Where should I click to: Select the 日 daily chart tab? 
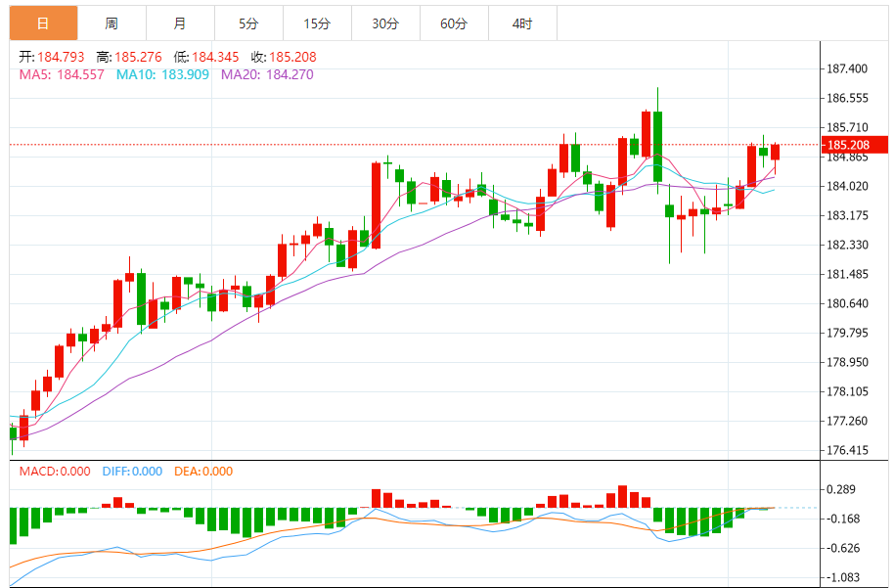[43, 23]
